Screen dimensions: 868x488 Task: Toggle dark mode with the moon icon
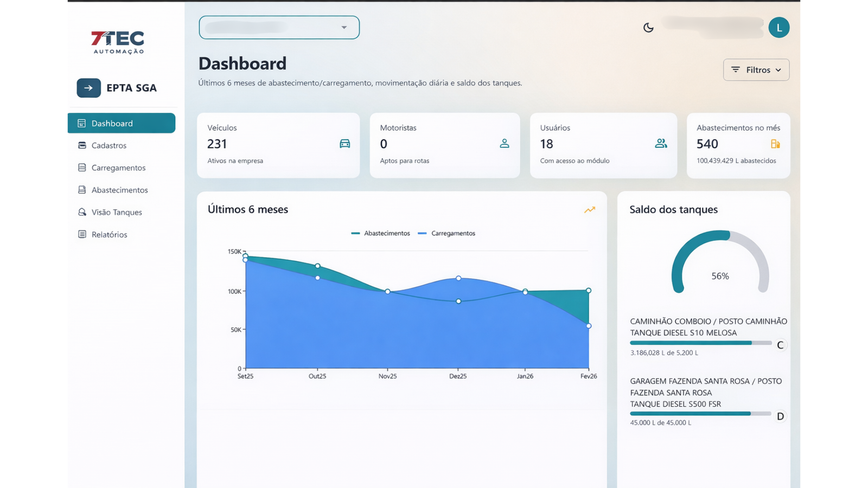point(648,28)
